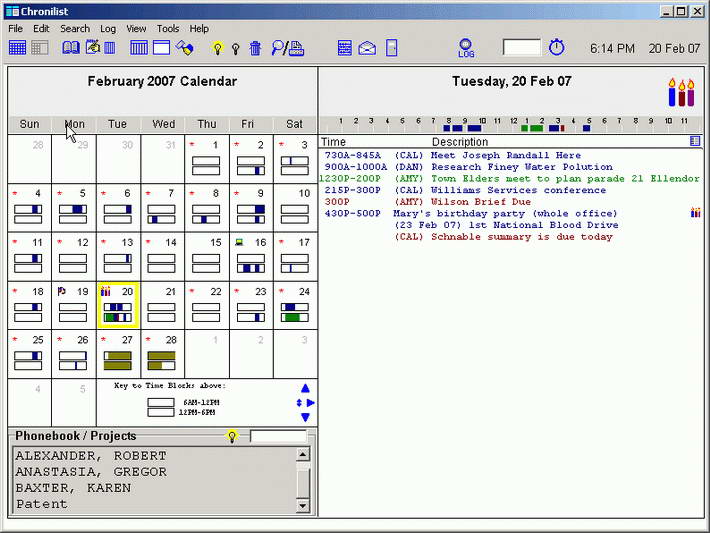Click the narrow striped columns toolbar icon
The image size is (710, 533).
[110, 48]
